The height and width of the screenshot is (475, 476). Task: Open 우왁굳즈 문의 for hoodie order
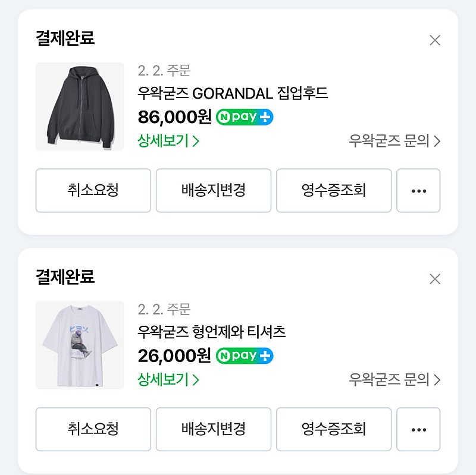394,141
